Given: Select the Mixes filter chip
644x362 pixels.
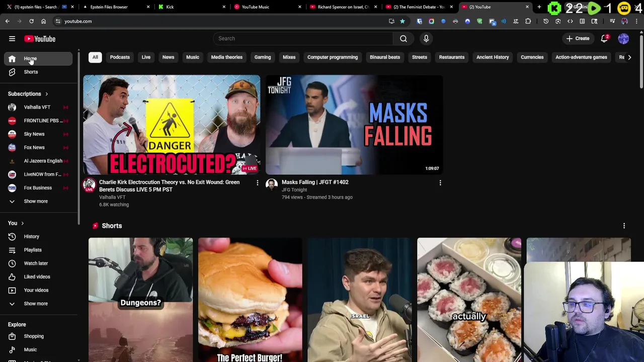Looking at the screenshot, I should 289,57.
